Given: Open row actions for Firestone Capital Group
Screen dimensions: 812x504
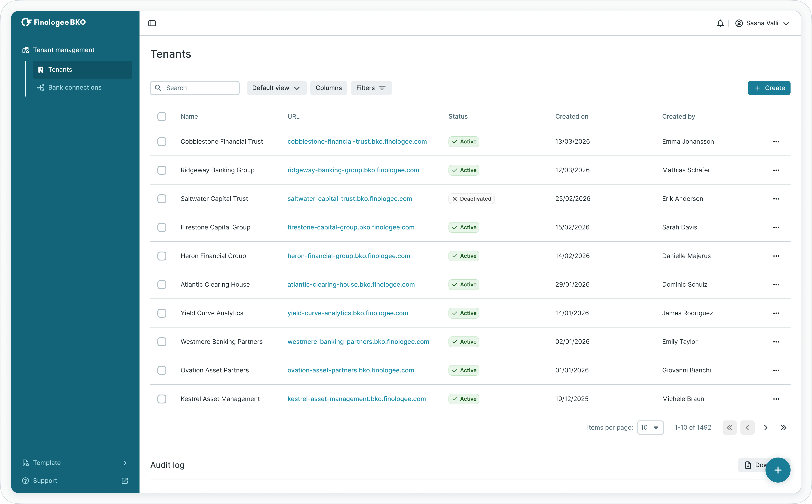Looking at the screenshot, I should (x=776, y=227).
